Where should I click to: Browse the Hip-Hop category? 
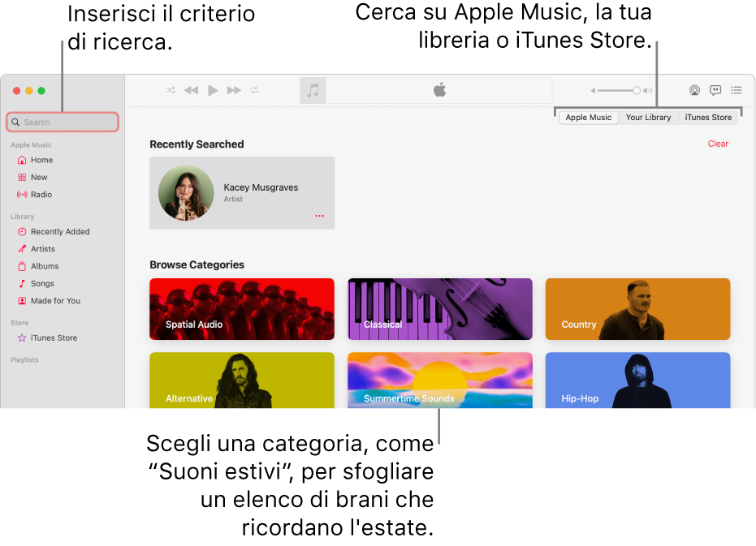point(638,380)
